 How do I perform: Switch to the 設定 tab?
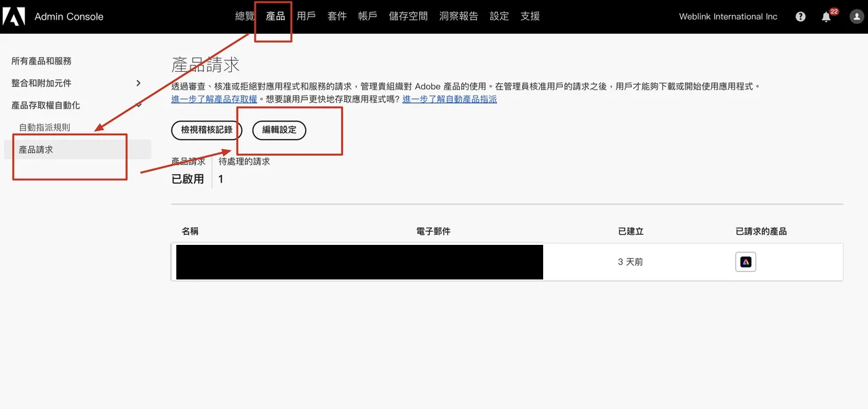[x=499, y=16]
